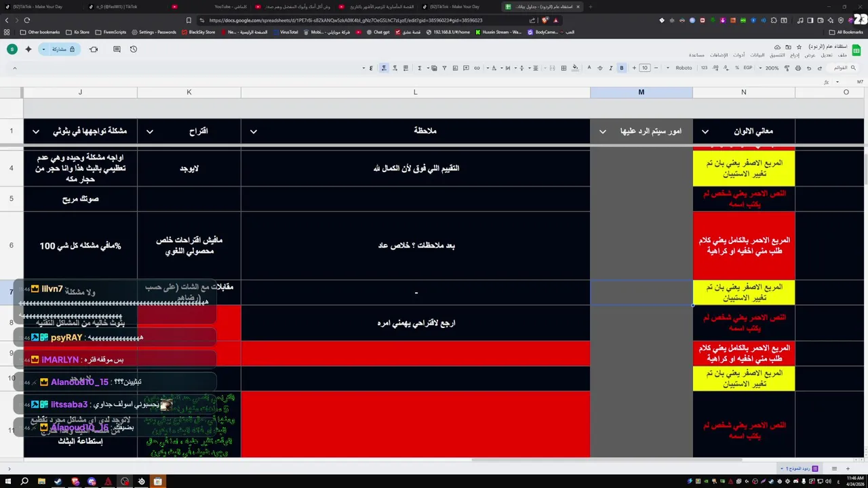Image resolution: width=868 pixels, height=488 pixels.
Task: Open the 'البيانات' data menu
Action: (757, 55)
